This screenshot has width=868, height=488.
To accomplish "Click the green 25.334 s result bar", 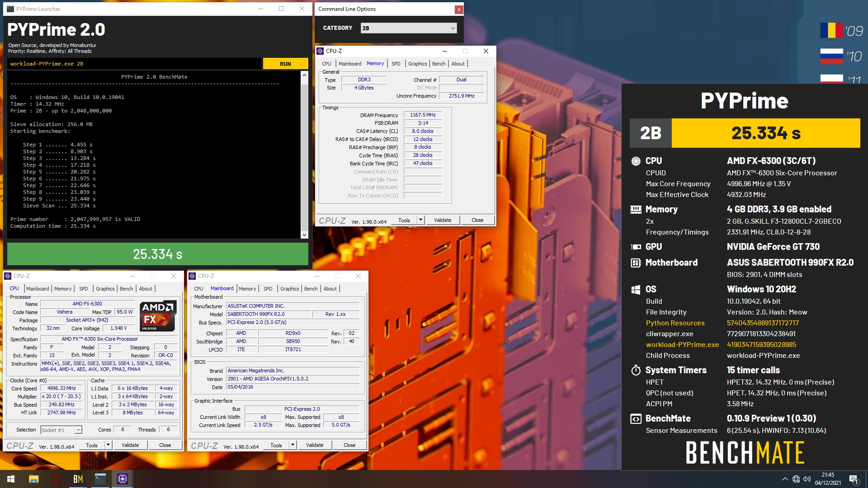I will [x=157, y=254].
